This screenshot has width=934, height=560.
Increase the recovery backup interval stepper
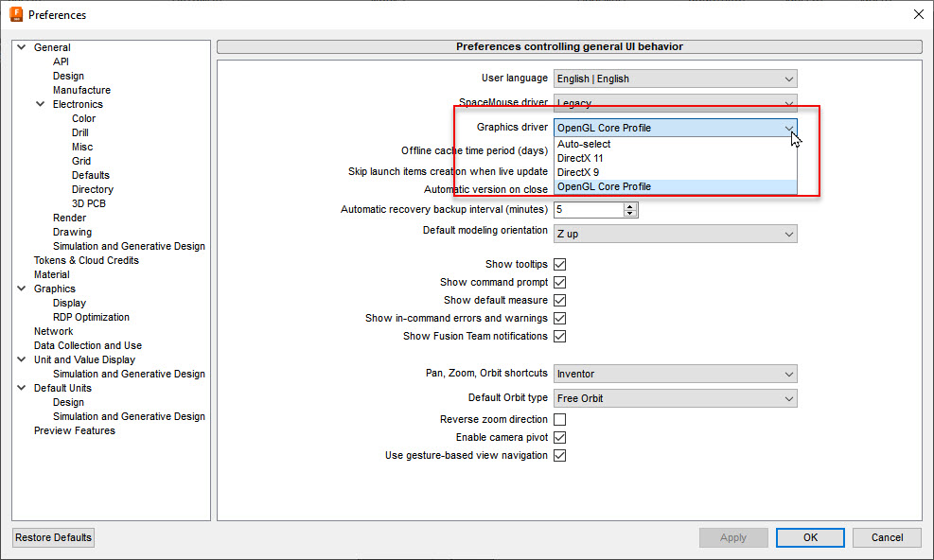[x=630, y=206]
